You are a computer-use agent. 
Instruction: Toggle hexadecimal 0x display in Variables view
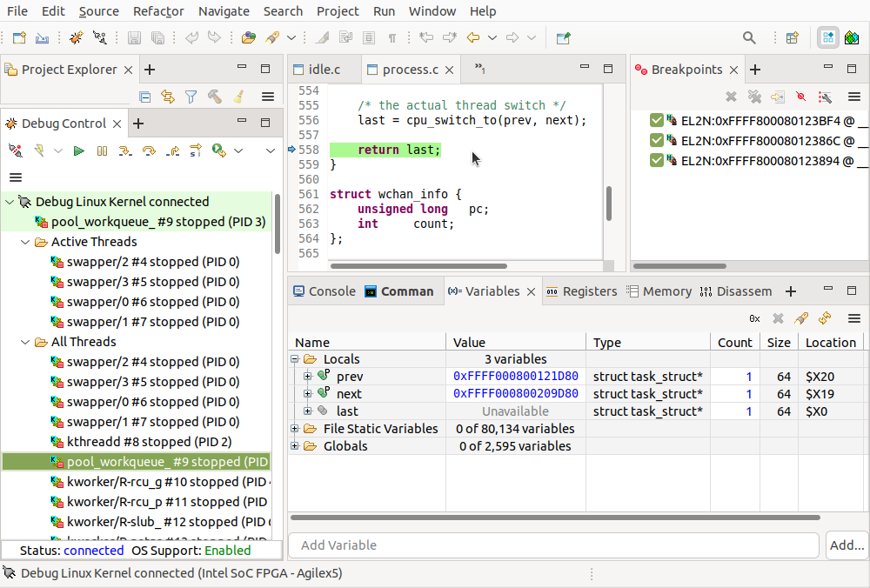click(x=754, y=318)
